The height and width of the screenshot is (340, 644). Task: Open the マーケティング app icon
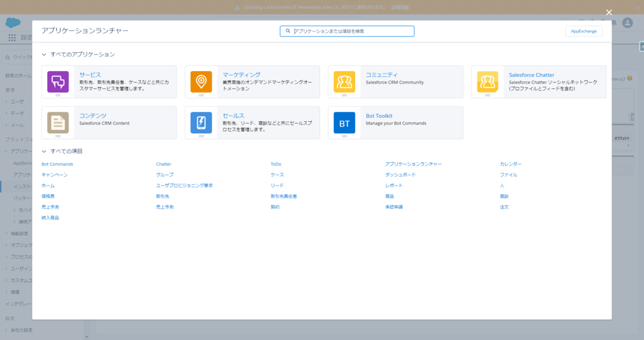click(201, 82)
